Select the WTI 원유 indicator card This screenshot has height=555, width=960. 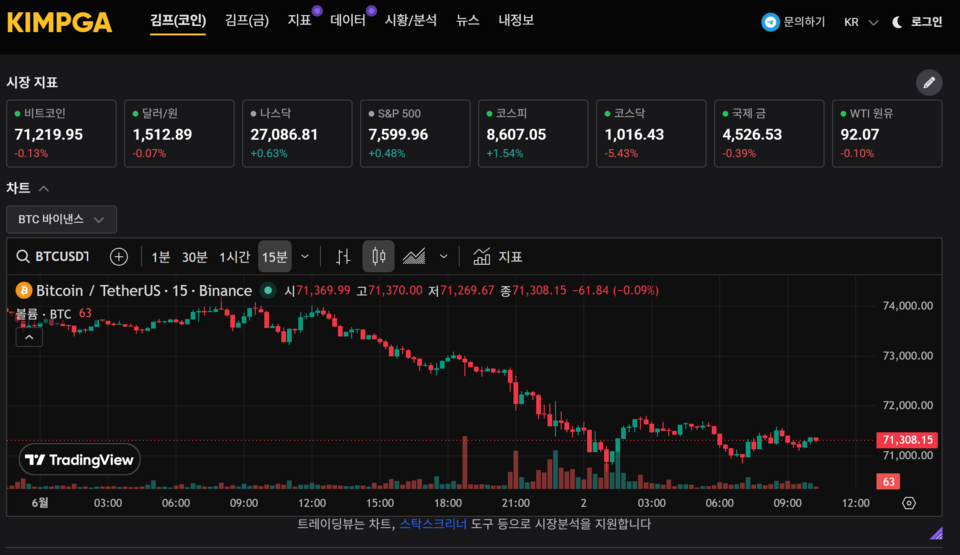[x=887, y=134]
